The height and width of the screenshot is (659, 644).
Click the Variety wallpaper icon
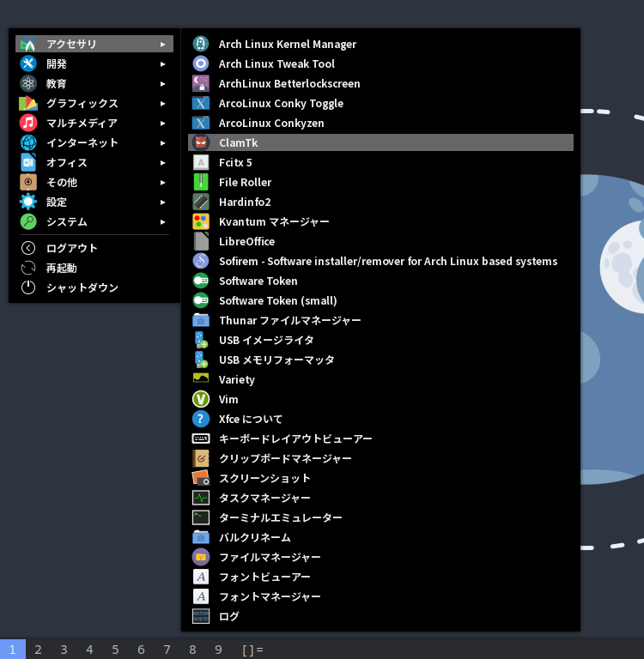click(201, 379)
